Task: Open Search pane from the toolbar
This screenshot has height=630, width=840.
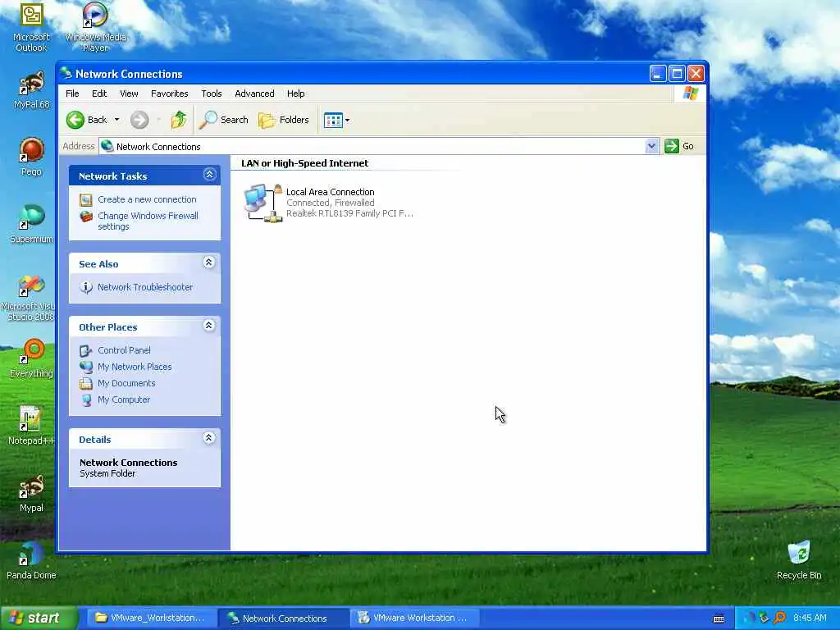Action: 223,120
